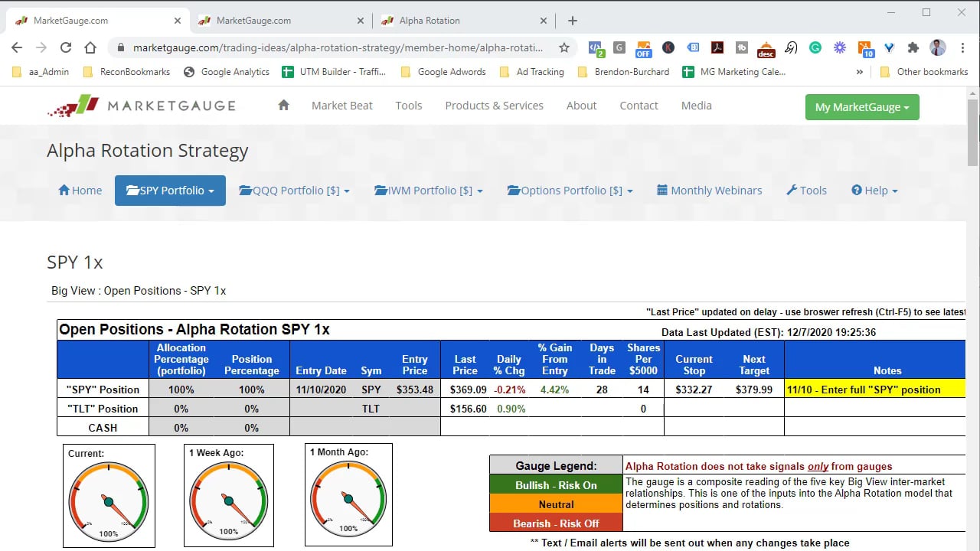
Task: Open the Chrome three-dot menu
Action: 962,47
